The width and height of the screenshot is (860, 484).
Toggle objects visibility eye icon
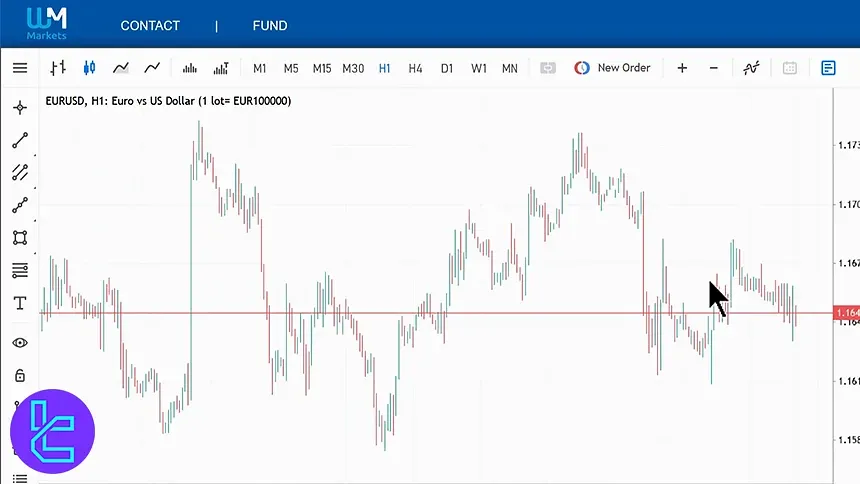click(20, 343)
